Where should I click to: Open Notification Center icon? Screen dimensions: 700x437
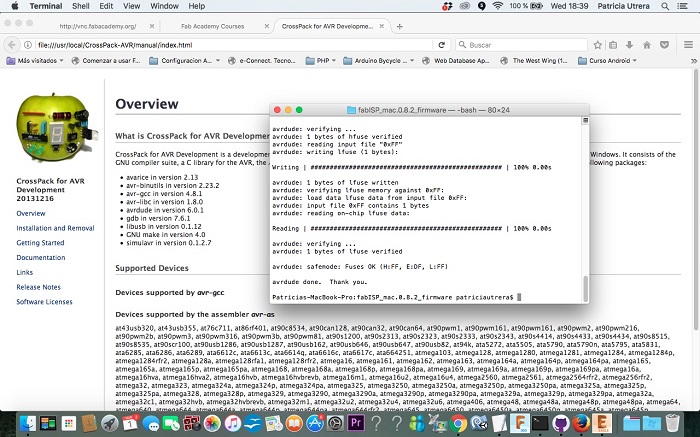coord(682,6)
